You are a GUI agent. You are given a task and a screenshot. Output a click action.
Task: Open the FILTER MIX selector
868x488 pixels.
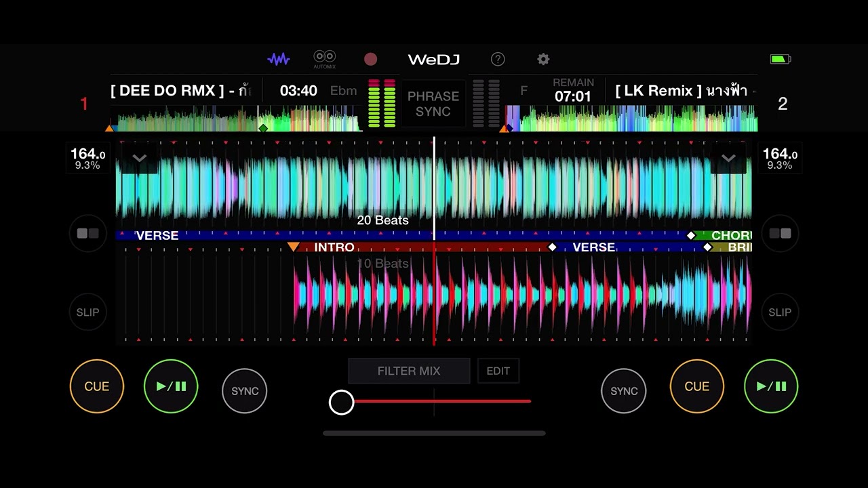[x=409, y=371]
